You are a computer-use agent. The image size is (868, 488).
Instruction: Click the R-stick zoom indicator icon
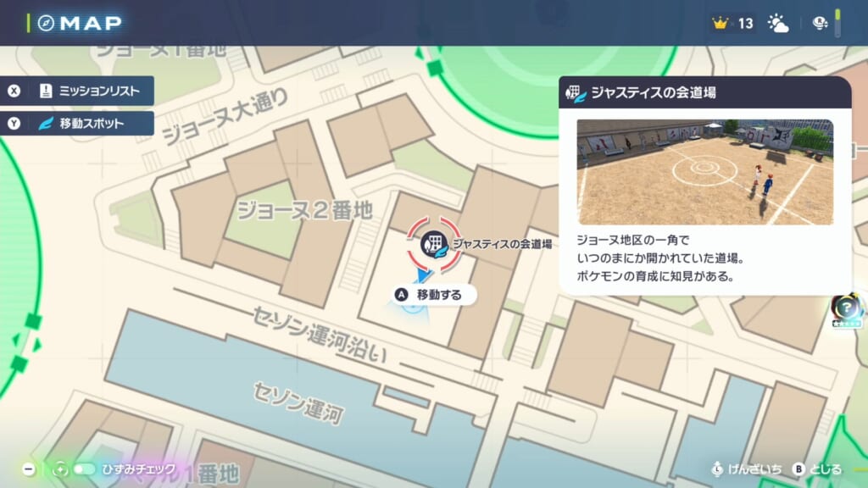pyautogui.click(x=821, y=23)
